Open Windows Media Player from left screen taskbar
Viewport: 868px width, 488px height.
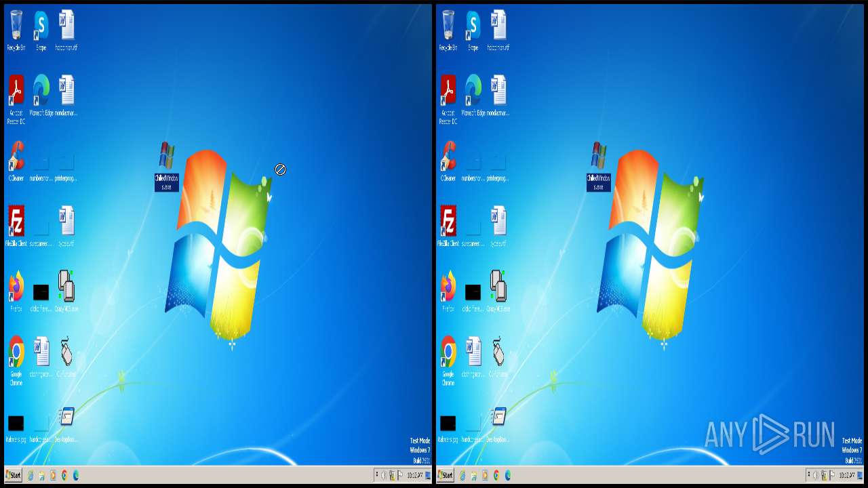(x=53, y=475)
